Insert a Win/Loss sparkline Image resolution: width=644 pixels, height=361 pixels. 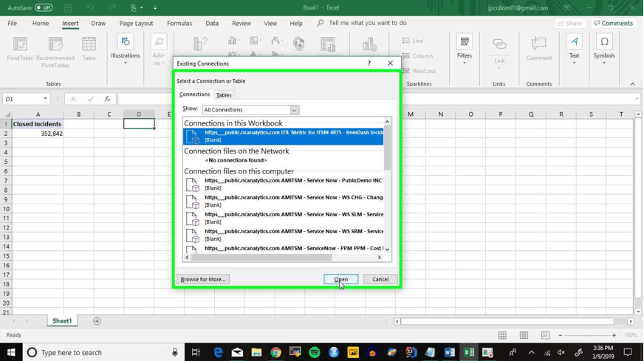pyautogui.click(x=419, y=71)
